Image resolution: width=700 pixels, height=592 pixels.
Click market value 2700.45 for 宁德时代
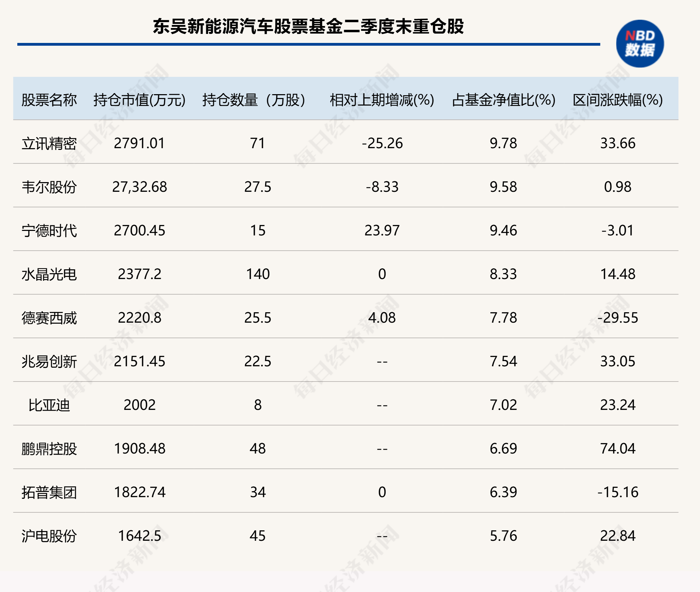point(140,231)
